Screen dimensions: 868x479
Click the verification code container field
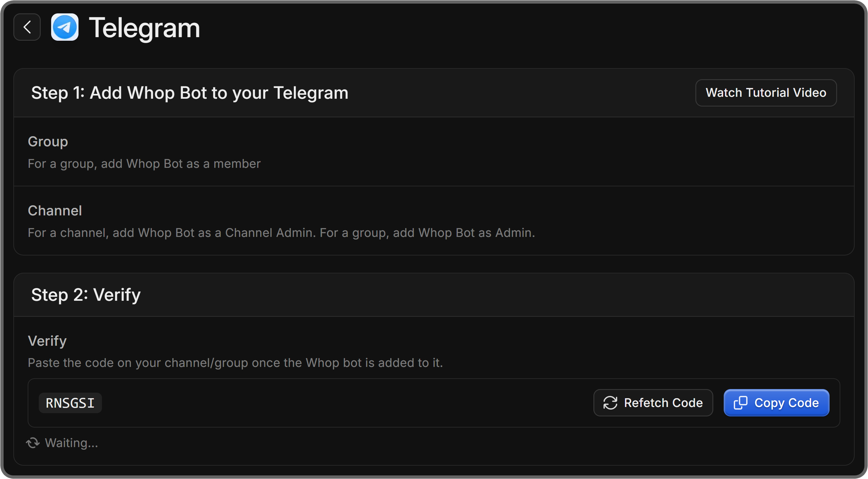[x=303, y=402]
